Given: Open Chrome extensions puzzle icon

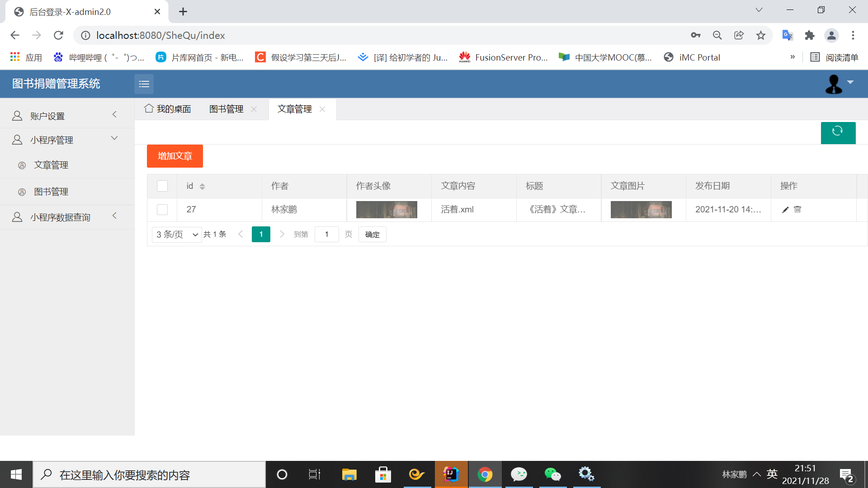Looking at the screenshot, I should pyautogui.click(x=810, y=35).
